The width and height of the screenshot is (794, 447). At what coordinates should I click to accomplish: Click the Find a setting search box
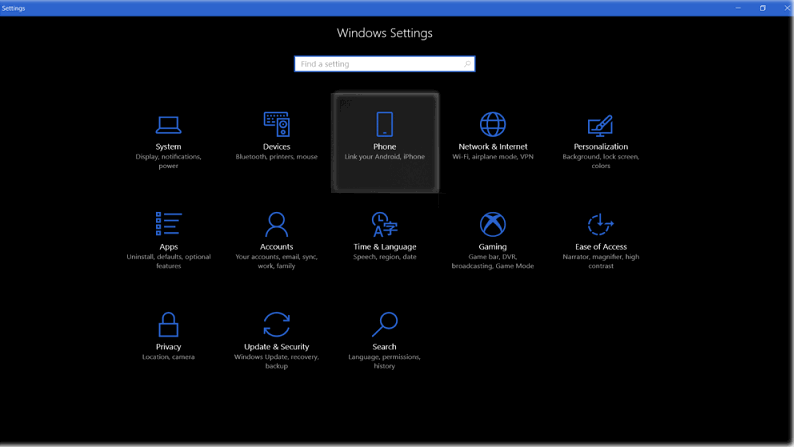point(385,64)
